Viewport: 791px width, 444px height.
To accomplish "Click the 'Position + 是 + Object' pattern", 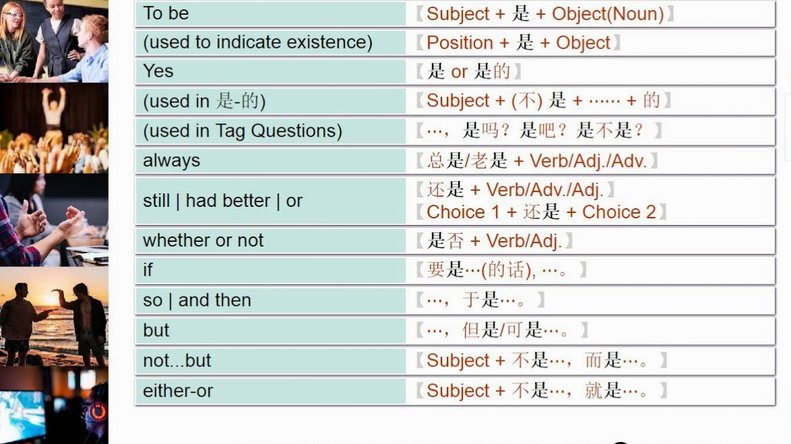I will [x=518, y=43].
